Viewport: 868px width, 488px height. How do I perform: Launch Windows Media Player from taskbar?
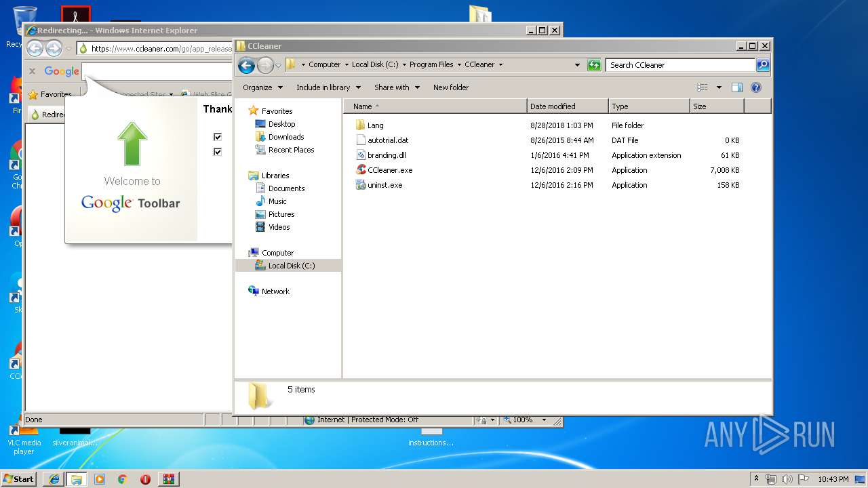[x=100, y=479]
